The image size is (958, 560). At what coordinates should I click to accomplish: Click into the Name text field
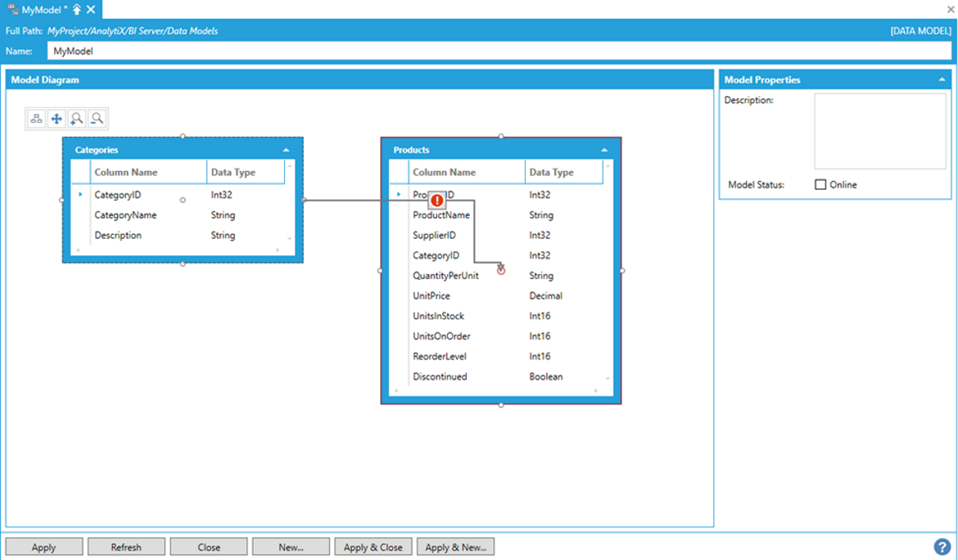499,51
